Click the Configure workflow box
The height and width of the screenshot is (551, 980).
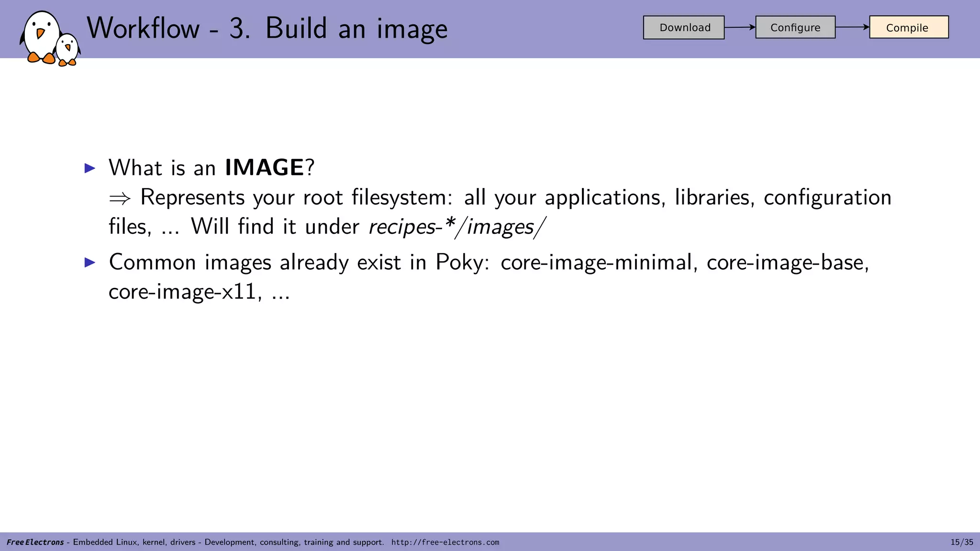[x=795, y=27]
